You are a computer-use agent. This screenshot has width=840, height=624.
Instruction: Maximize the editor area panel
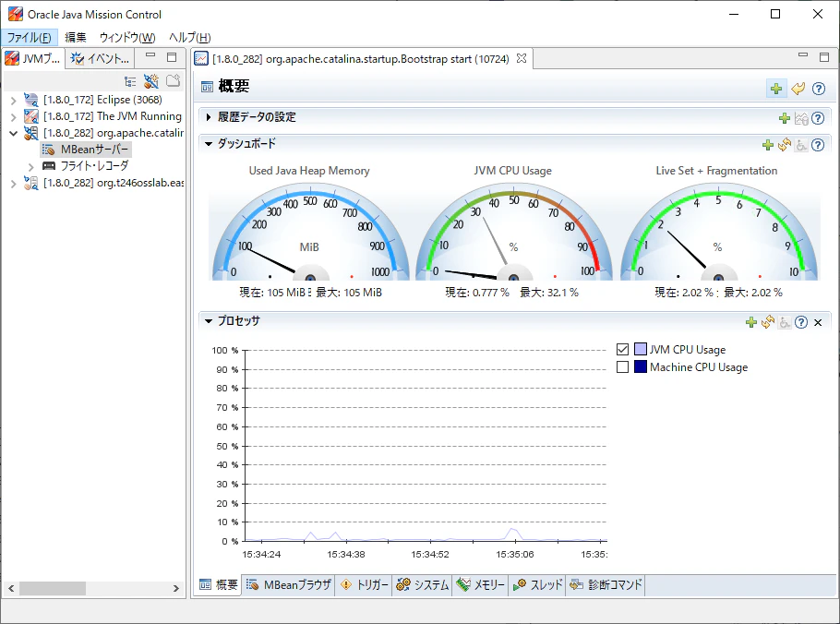(824, 57)
